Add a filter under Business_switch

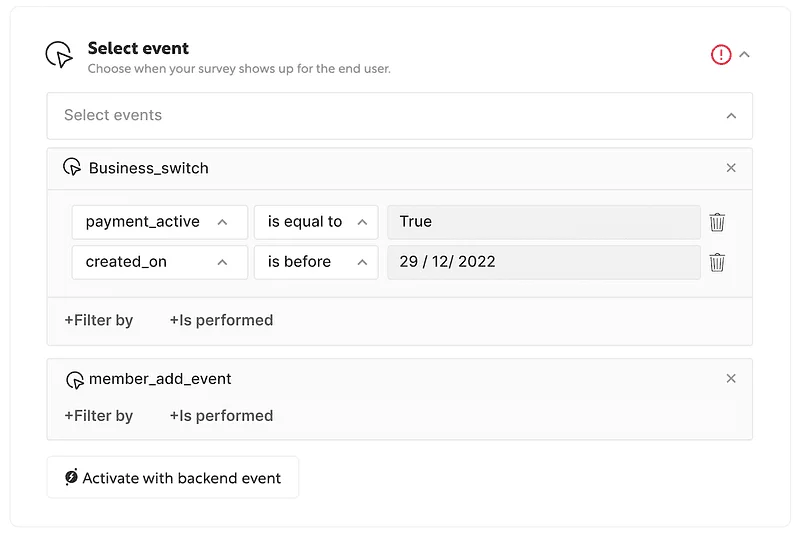tap(99, 321)
